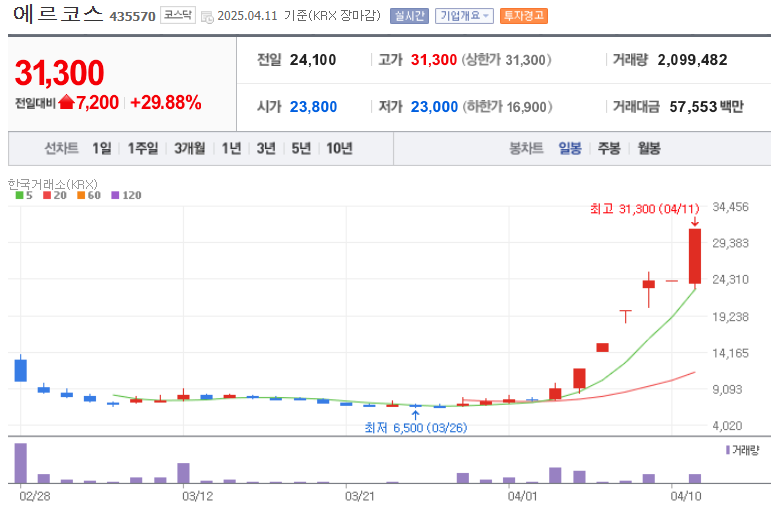771x510 pixels.
Task: Click the current price 31,300
Action: coord(59,73)
